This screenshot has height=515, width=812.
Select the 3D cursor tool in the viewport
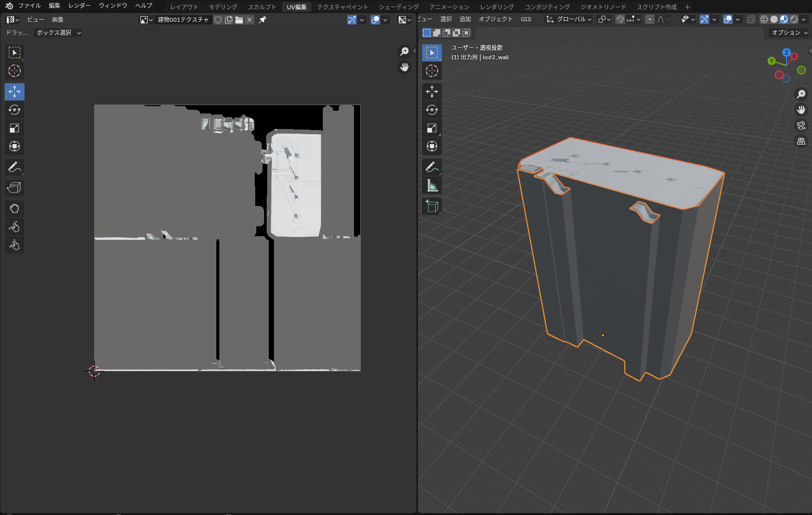point(432,71)
